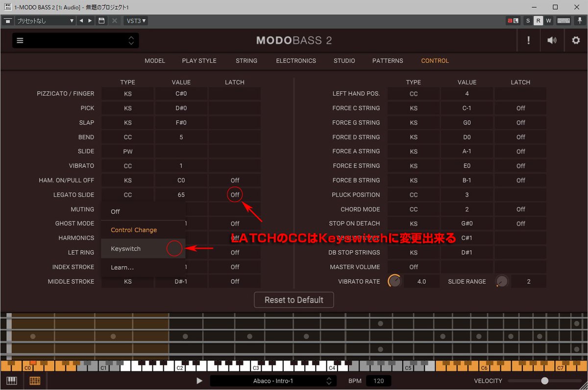
Task: Show the fretboard grid view icon
Action: coord(35,381)
